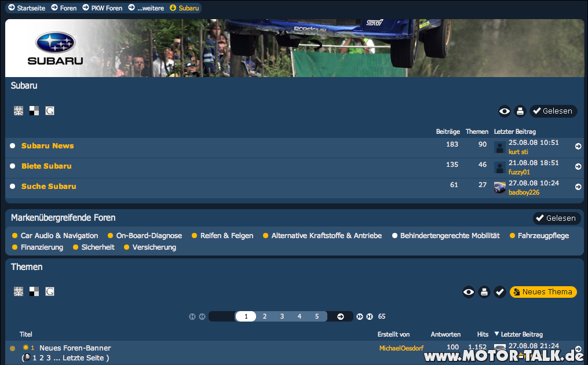The width and height of the screenshot is (588, 365).
Task: Click the Mister Wong bookmark icon in Themen section
Action: (19, 291)
